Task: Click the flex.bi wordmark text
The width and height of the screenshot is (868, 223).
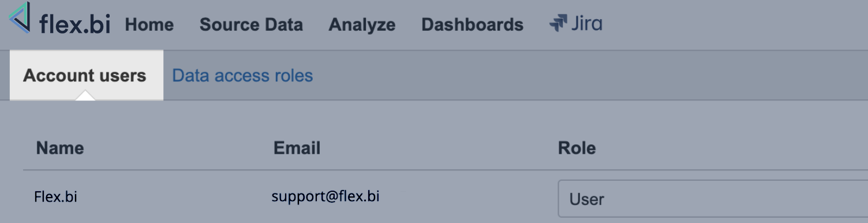Action: [x=74, y=24]
